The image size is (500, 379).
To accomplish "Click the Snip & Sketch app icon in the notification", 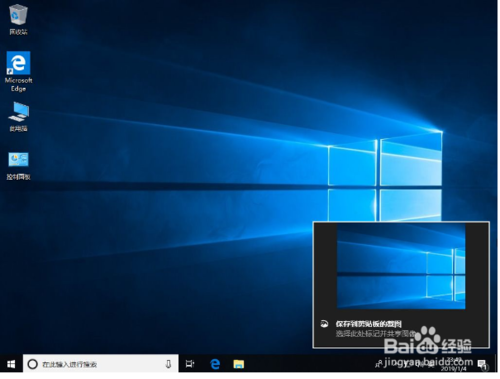I will pos(324,324).
